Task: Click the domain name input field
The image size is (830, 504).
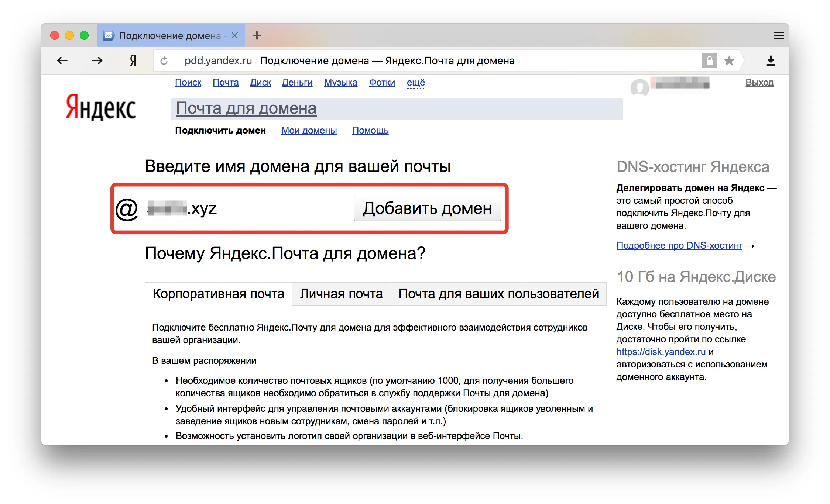Action: pos(246,208)
